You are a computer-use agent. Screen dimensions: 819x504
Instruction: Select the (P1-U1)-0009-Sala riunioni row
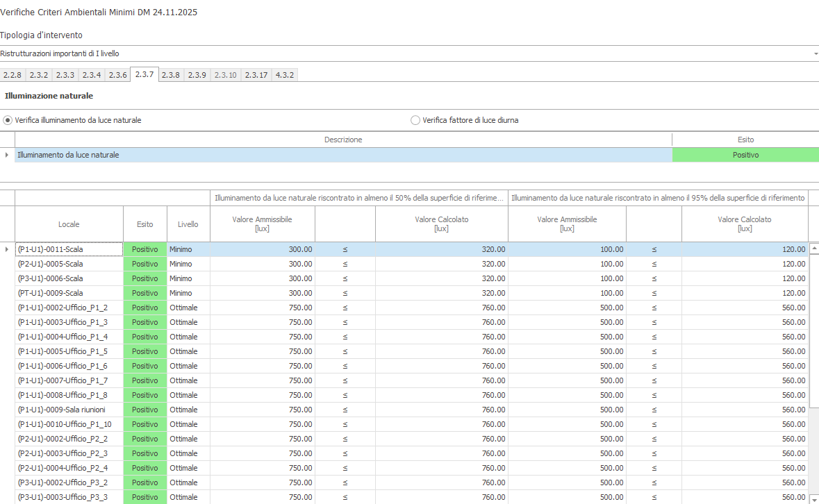pos(61,410)
